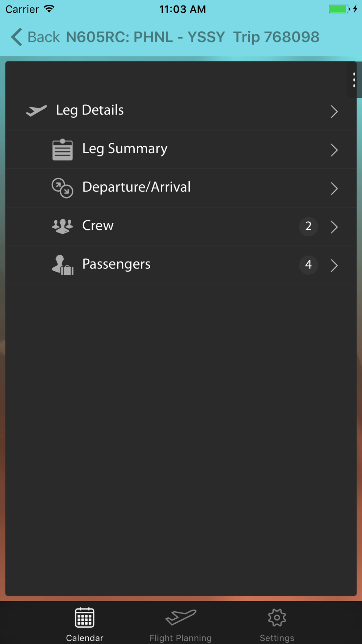The image size is (362, 644).
Task: Tap the clipboard icon for Leg Summary
Action: [62, 150]
